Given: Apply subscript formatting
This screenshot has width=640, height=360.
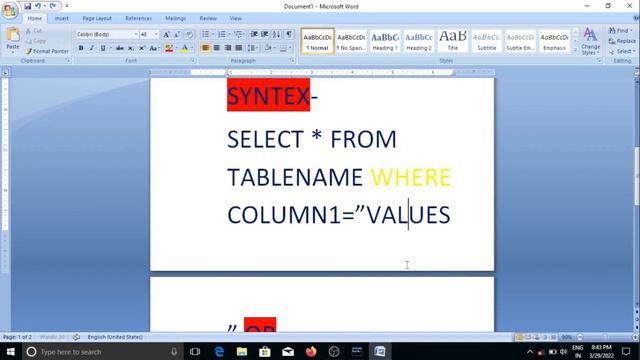Looking at the screenshot, I should pyautogui.click(x=131, y=48).
